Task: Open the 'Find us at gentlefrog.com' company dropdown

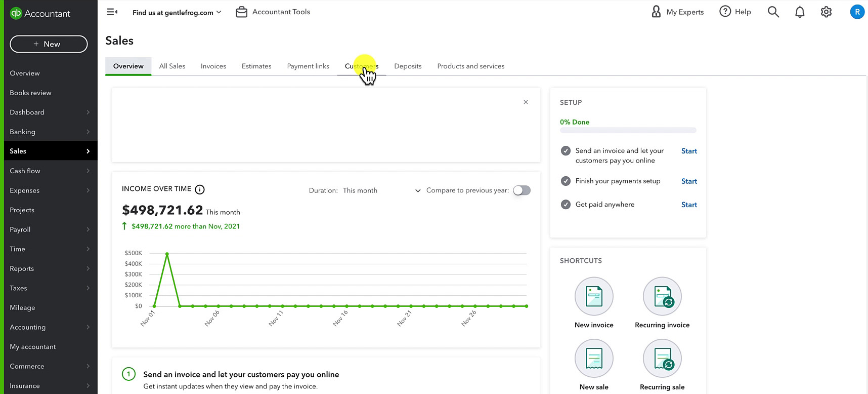Action: 177,12
